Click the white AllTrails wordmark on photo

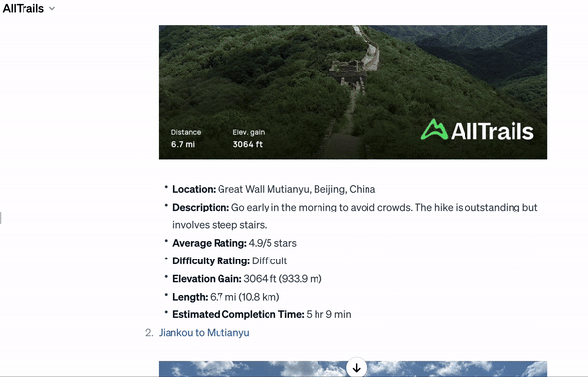click(x=492, y=132)
